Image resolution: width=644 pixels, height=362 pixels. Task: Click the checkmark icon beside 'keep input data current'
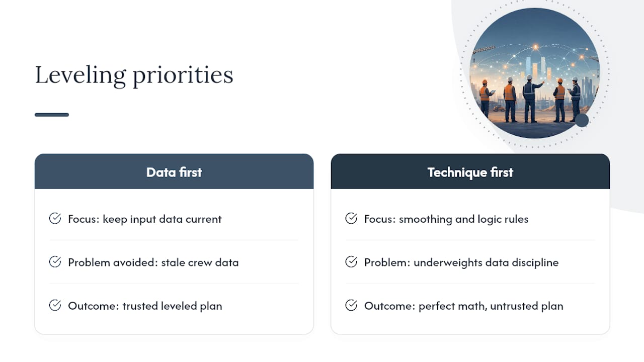tap(55, 218)
